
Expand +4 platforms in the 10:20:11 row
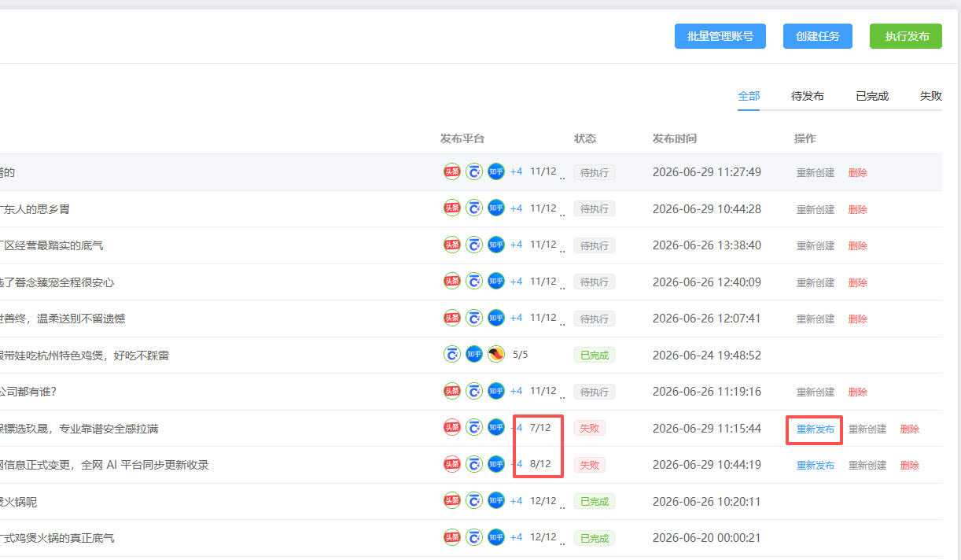click(x=516, y=501)
